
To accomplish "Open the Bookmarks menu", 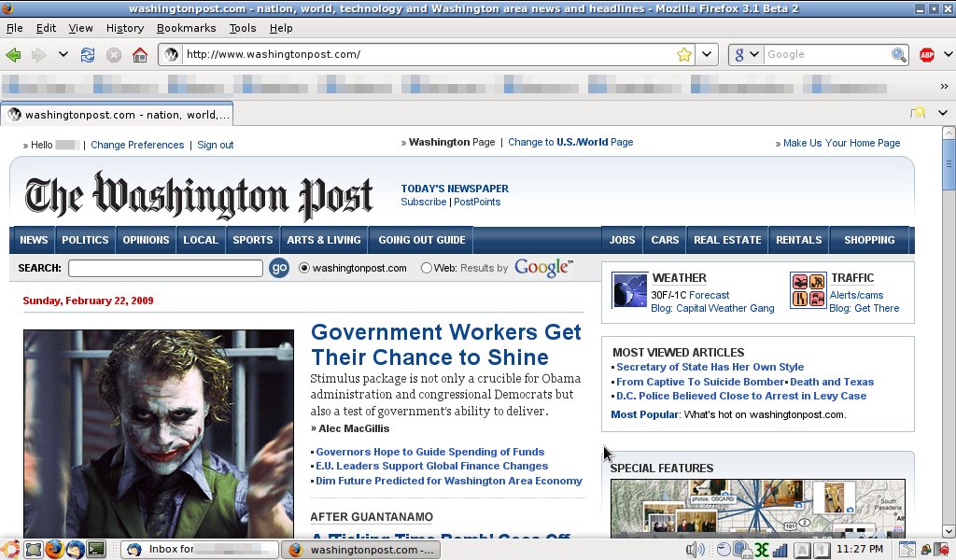I will 186,28.
